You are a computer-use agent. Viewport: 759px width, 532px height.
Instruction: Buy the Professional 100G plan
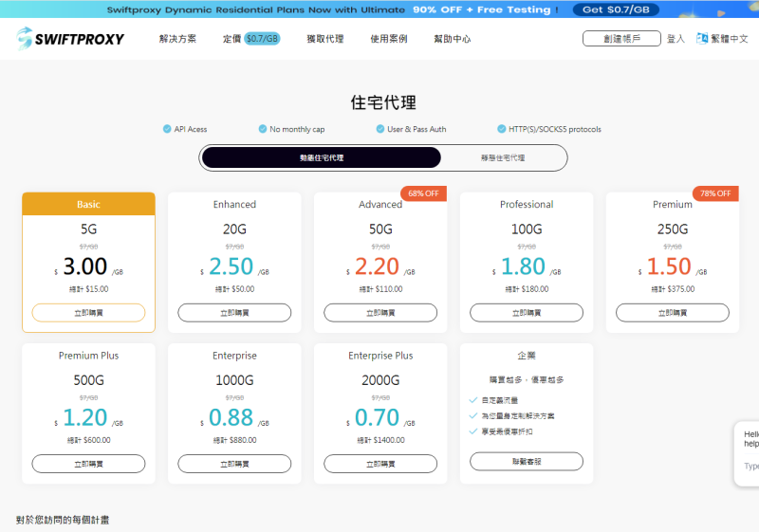527,313
